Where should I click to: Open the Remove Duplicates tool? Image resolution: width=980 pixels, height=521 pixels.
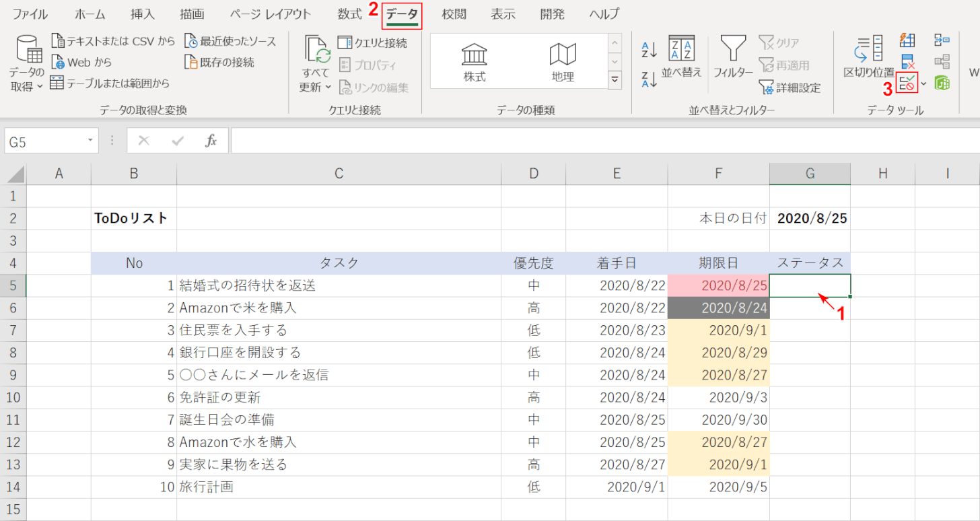tap(907, 61)
